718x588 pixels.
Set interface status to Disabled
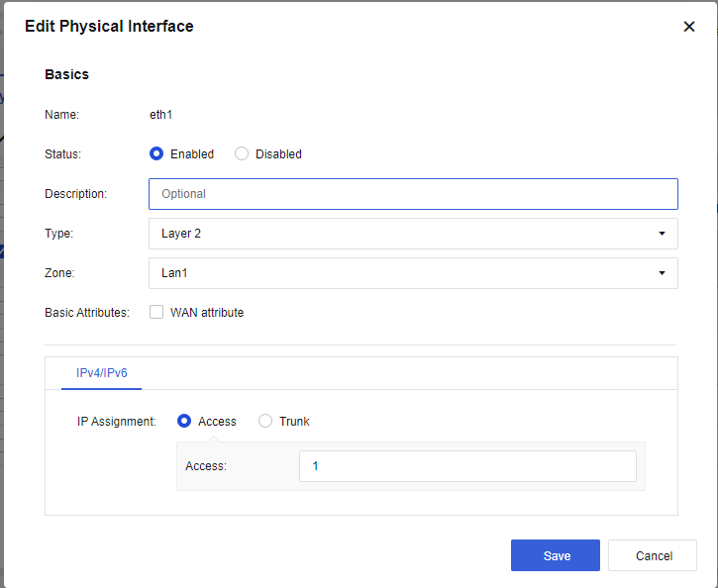click(242, 154)
